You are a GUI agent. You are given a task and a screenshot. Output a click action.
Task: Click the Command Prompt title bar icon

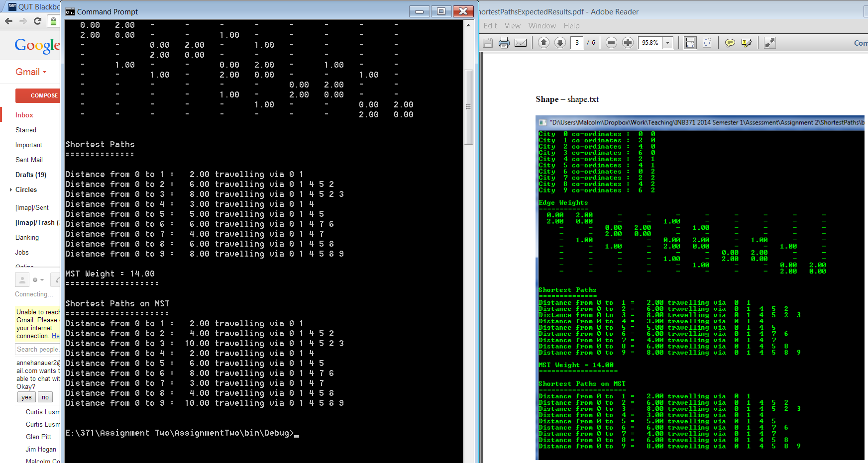(x=70, y=12)
